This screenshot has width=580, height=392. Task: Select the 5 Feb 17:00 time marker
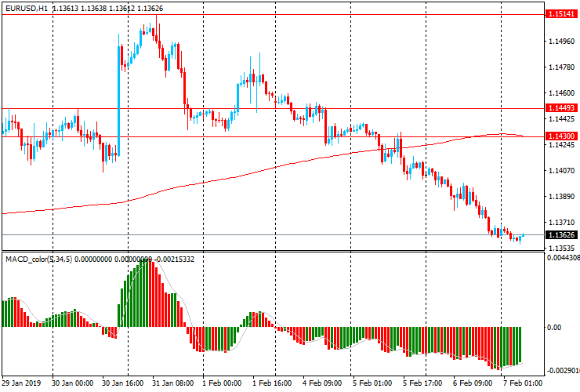pos(422,383)
